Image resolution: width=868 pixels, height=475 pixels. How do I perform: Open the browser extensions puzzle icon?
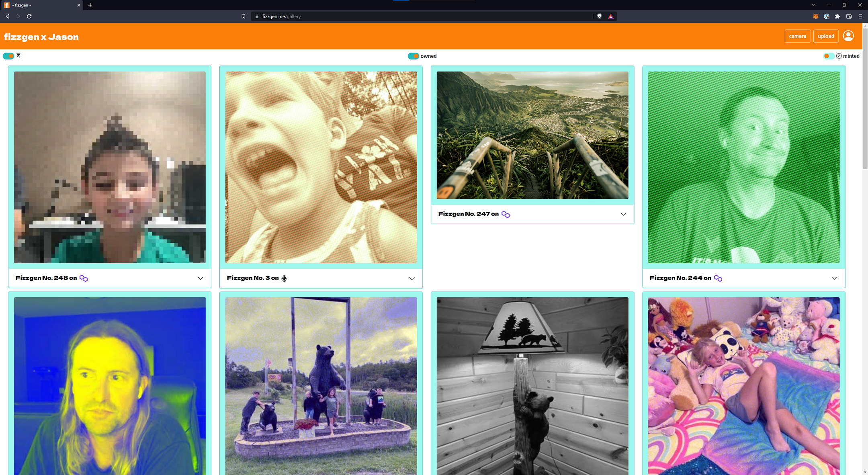pos(837,16)
